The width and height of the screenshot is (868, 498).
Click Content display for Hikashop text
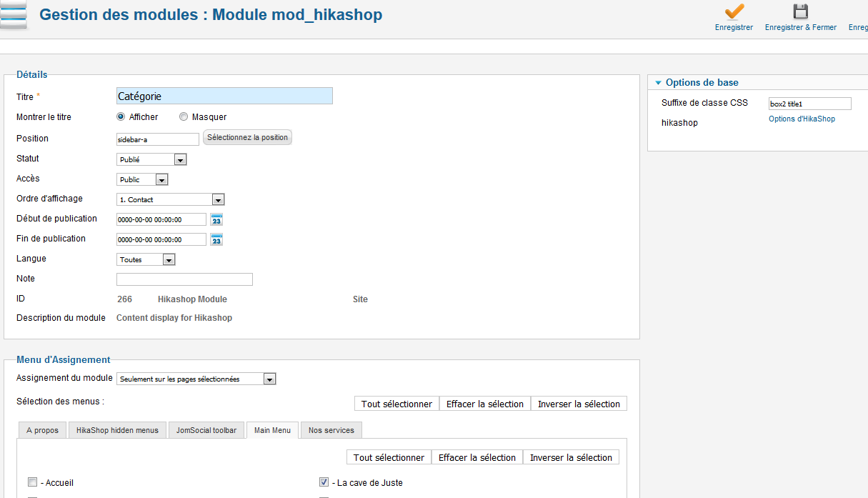(174, 318)
